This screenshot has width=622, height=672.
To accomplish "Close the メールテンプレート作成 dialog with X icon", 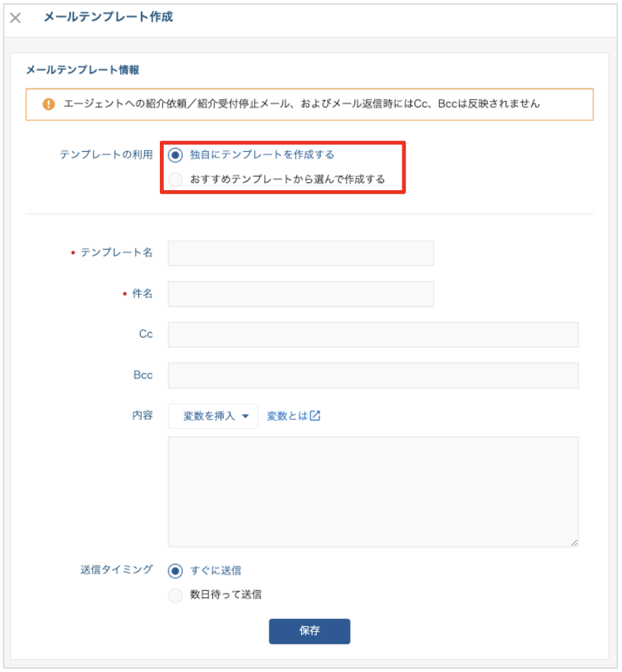I will [15, 18].
